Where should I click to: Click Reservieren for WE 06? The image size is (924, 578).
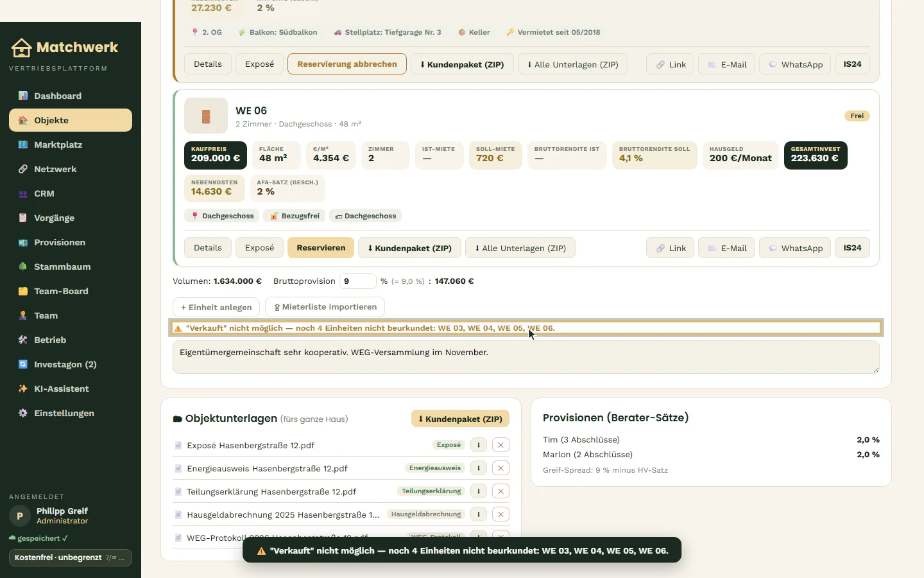tap(321, 248)
